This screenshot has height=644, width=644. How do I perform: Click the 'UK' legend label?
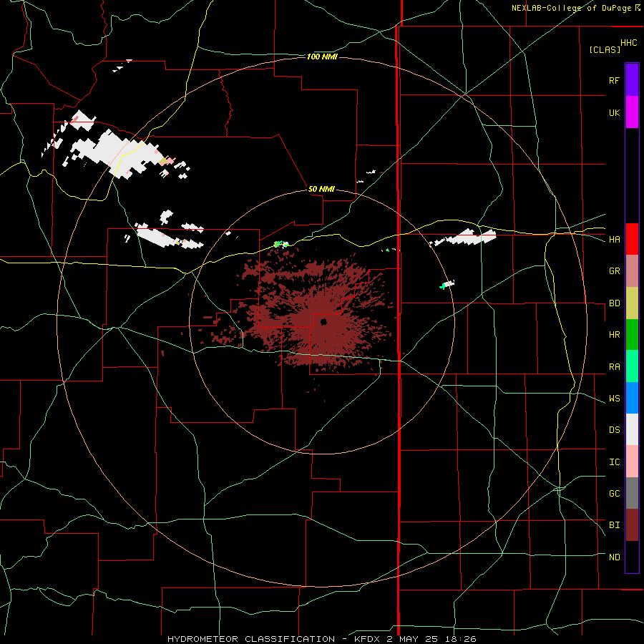pos(614,112)
